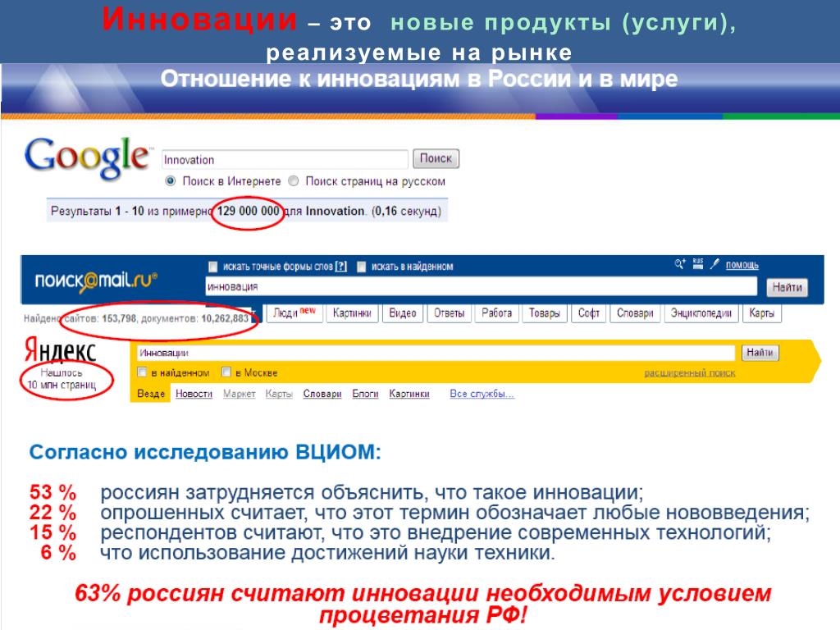840x630 pixels.
Task: Click the red Инновации title word
Action: coord(199,20)
